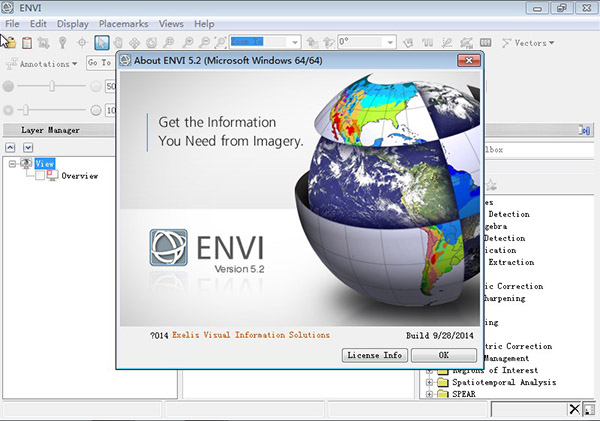Click the small square icon at status bar end

click(x=589, y=410)
